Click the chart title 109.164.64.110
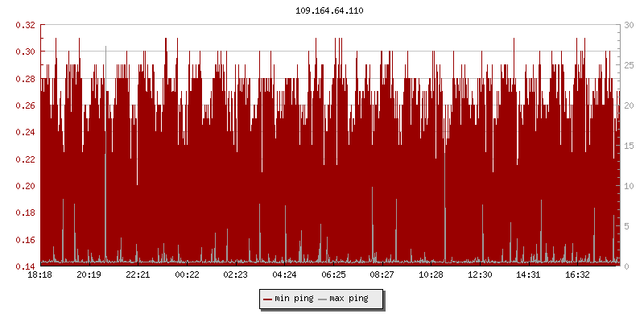The width and height of the screenshot is (644, 322). [x=329, y=10]
